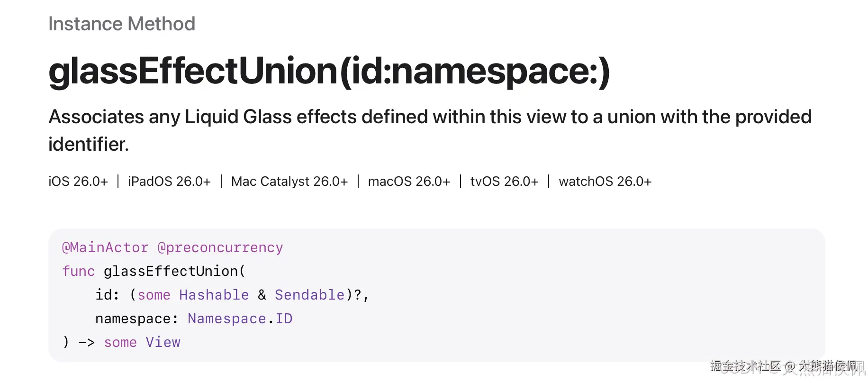The width and height of the screenshot is (868, 383).
Task: Click the iOS 26.0+ availability label
Action: point(78,182)
